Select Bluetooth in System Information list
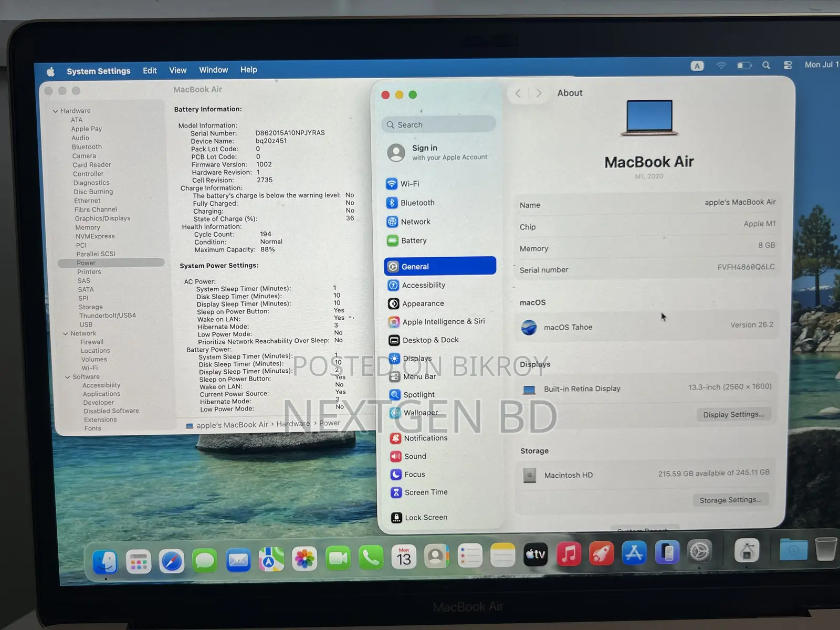Image resolution: width=840 pixels, height=630 pixels. coord(87,147)
